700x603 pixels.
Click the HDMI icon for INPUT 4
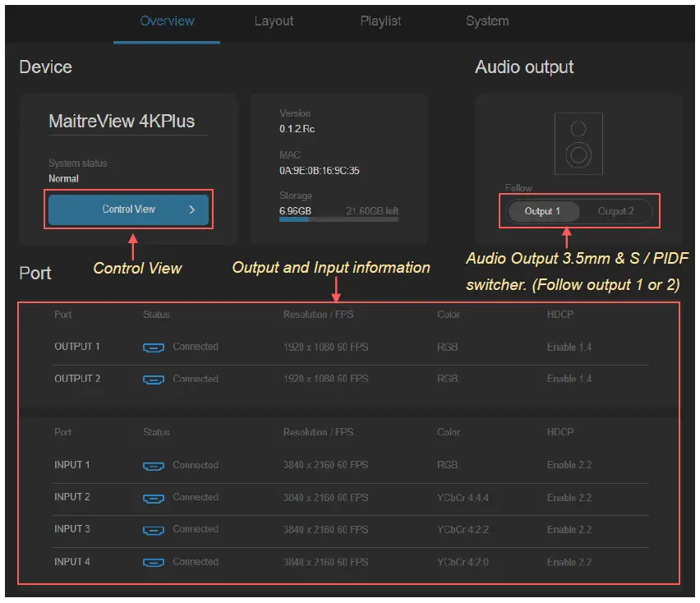click(x=153, y=563)
